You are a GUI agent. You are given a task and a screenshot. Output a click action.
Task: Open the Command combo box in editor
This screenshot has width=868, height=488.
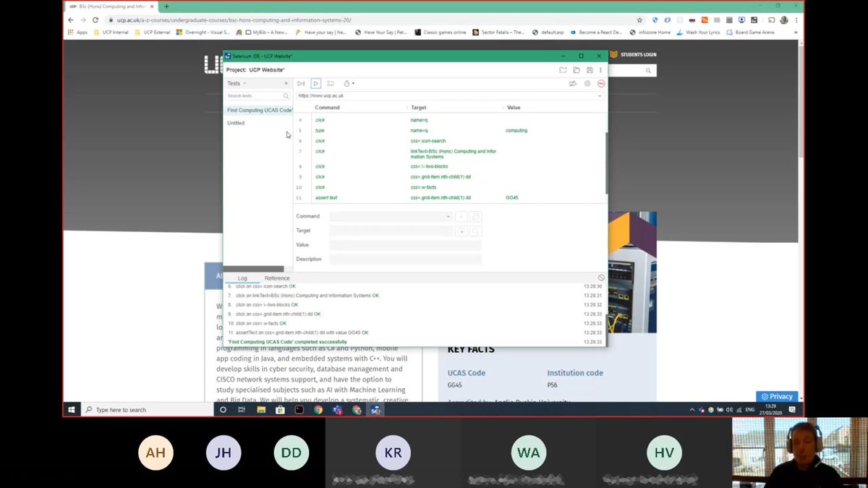click(x=391, y=216)
